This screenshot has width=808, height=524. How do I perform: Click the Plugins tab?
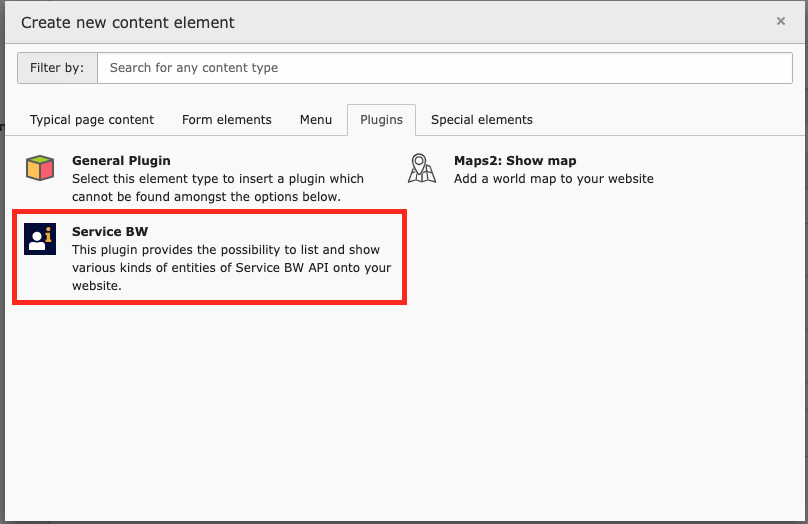(x=381, y=120)
